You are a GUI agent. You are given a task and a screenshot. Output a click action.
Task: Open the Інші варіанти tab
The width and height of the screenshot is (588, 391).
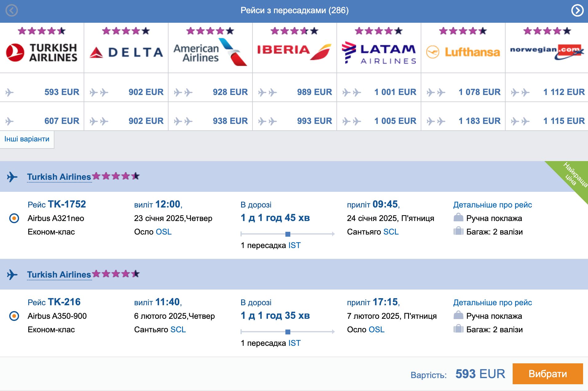(x=27, y=139)
